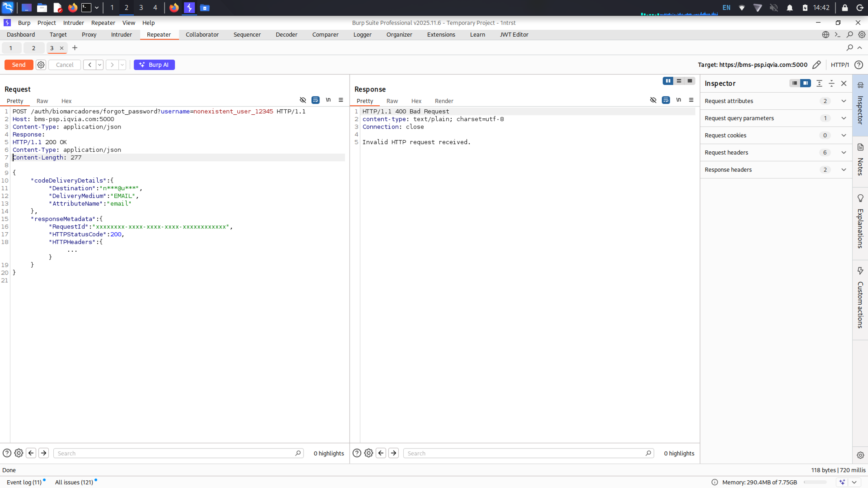Click the edit target pencil icon
Viewport: 868px width, 488px height.
coord(816,65)
